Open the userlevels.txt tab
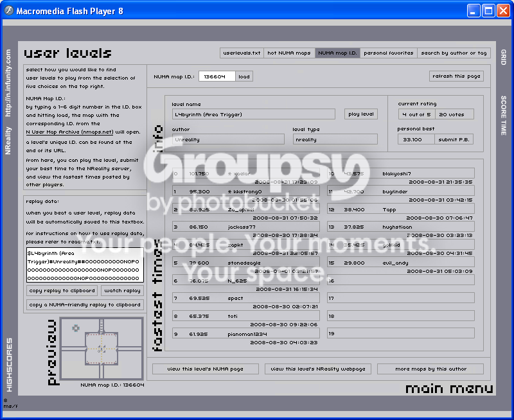Image resolution: width=514 pixels, height=420 pixels. (x=242, y=53)
